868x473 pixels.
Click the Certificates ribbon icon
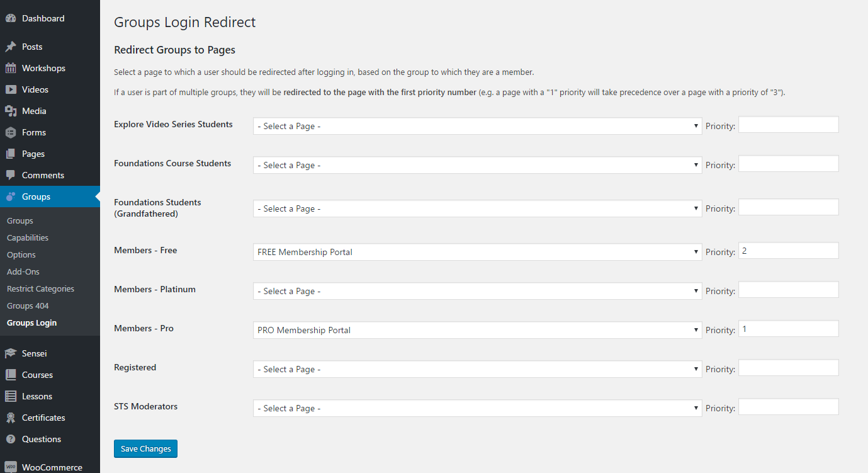pos(11,418)
